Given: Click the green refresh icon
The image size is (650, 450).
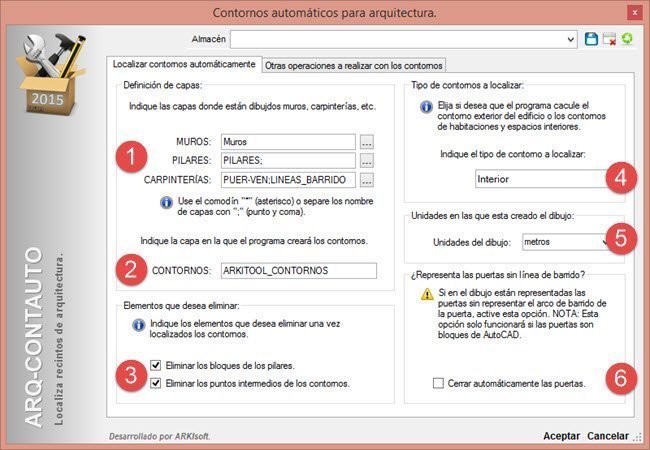Looking at the screenshot, I should [627, 39].
